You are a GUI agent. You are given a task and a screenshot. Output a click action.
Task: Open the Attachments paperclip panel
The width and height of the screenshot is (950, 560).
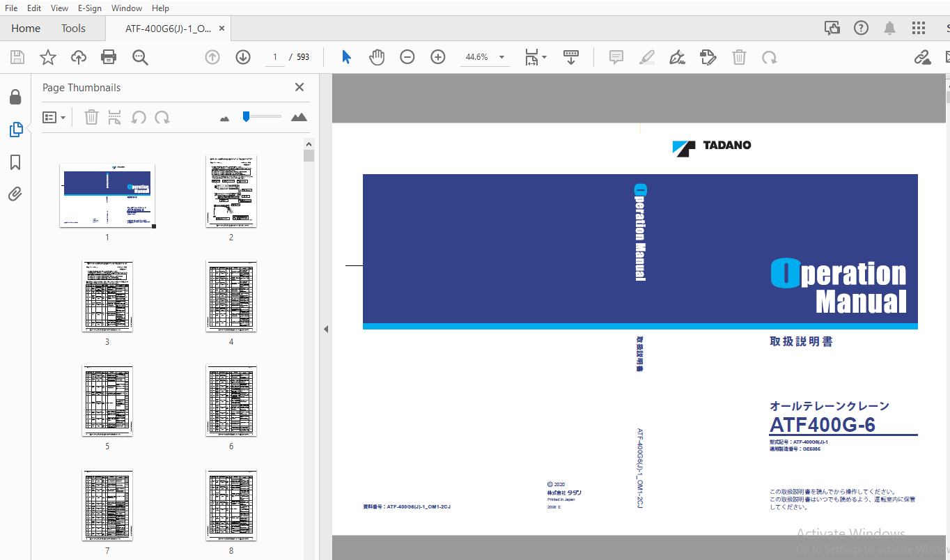(15, 194)
